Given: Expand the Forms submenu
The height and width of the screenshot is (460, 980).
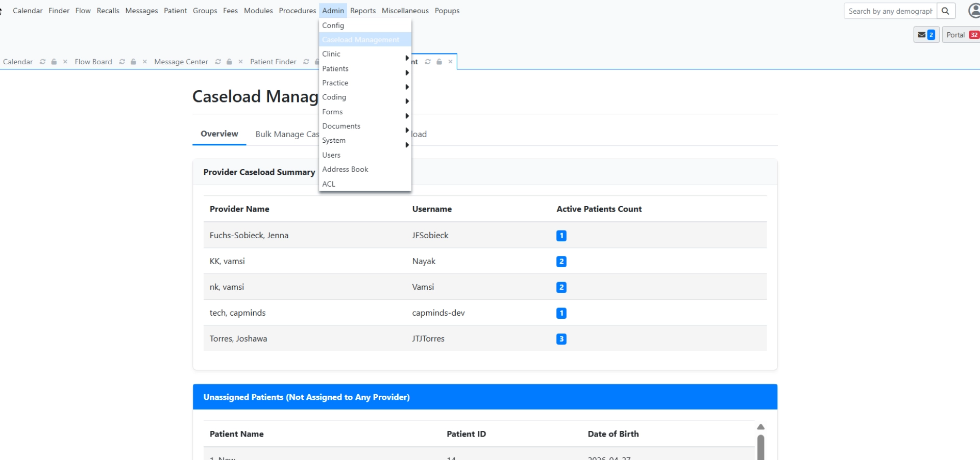Looking at the screenshot, I should coord(365,112).
